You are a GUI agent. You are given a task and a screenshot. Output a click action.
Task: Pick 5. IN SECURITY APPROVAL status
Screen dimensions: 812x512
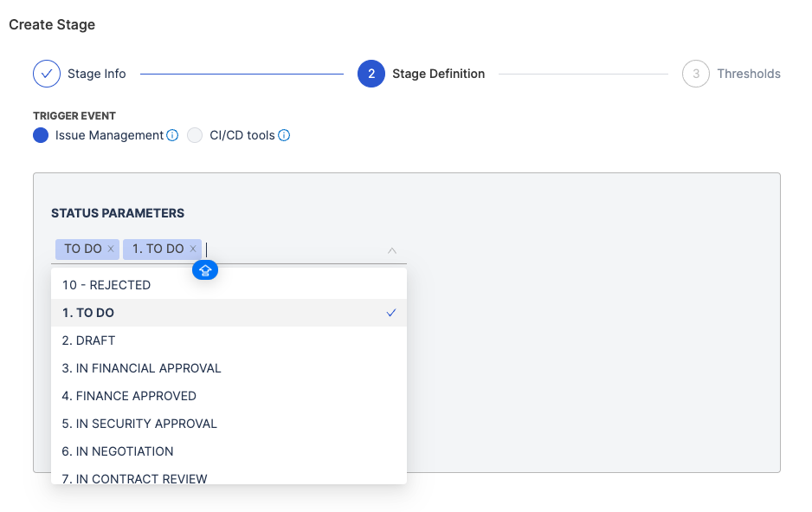[229, 424]
